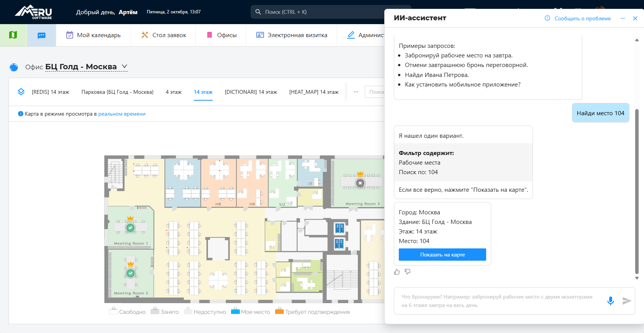This screenshot has height=333, width=644.
Task: Click the Требует подтверждения orange legend swatch
Action: point(279,311)
